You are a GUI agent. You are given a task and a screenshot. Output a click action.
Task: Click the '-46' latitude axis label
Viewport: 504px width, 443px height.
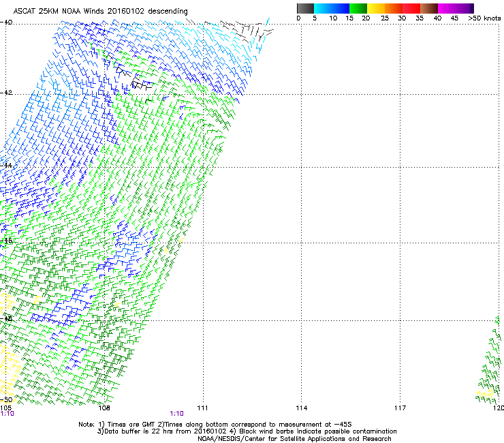6,241
